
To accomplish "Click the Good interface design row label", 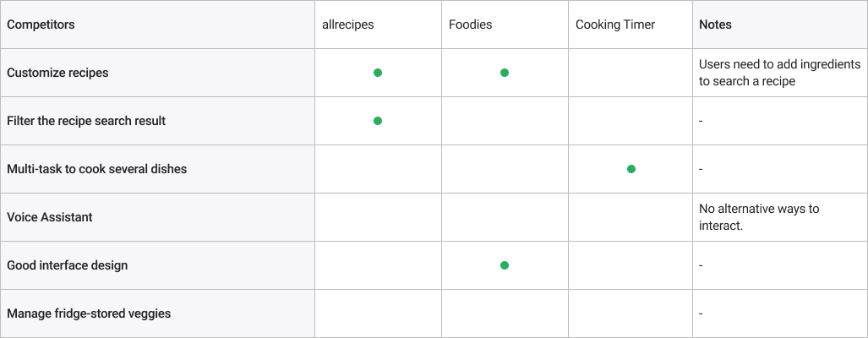I will [x=68, y=265].
